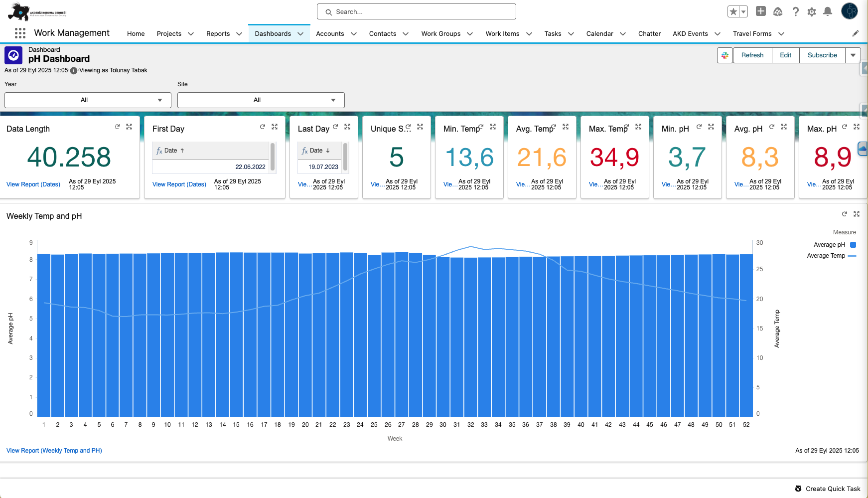Screen dimensions: 868x498
Task: Expand the Weekly Temp and pH chart
Action: point(857,214)
